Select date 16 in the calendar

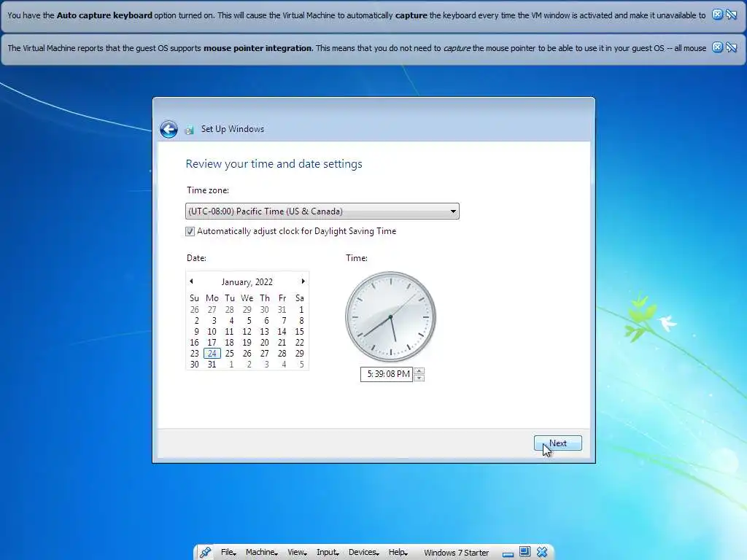point(194,343)
